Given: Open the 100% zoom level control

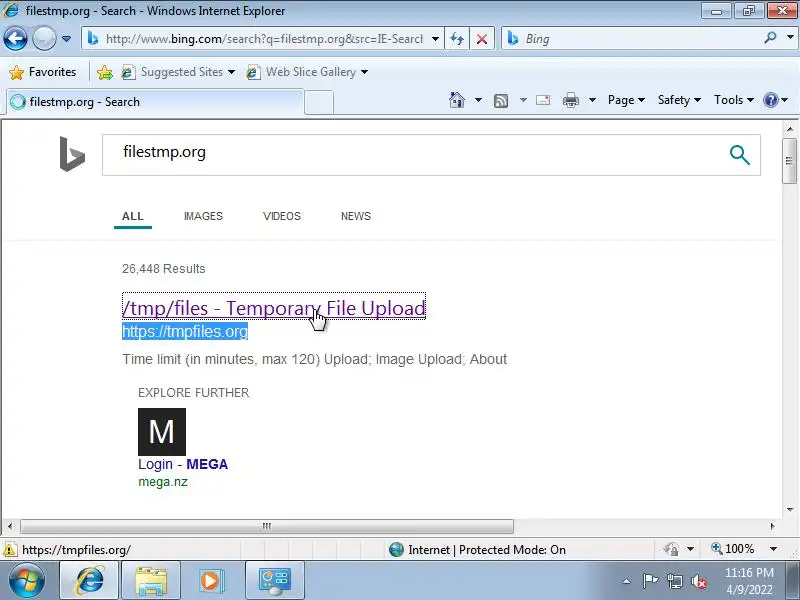Looking at the screenshot, I should pyautogui.click(x=733, y=549).
